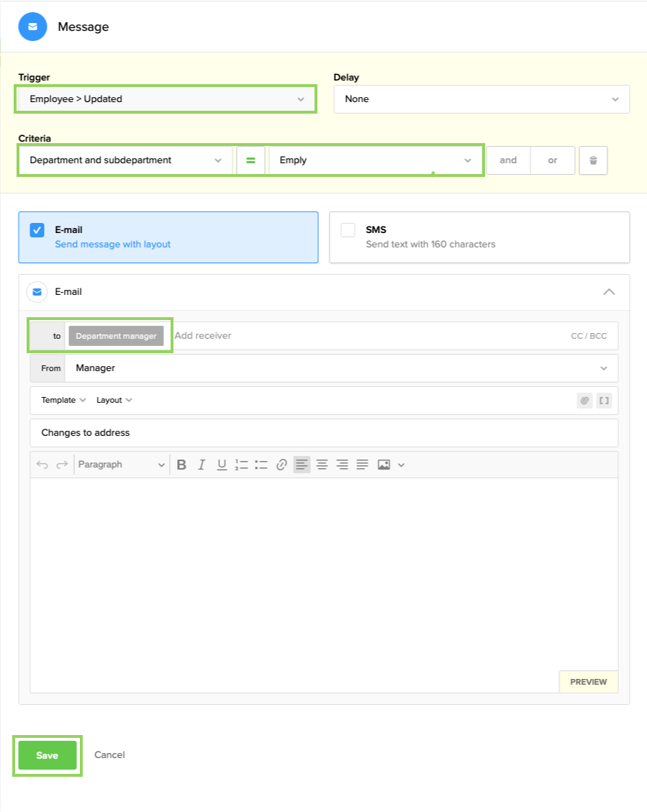This screenshot has height=812, width=647.
Task: Undo the last edit in the editor
Action: tap(42, 465)
